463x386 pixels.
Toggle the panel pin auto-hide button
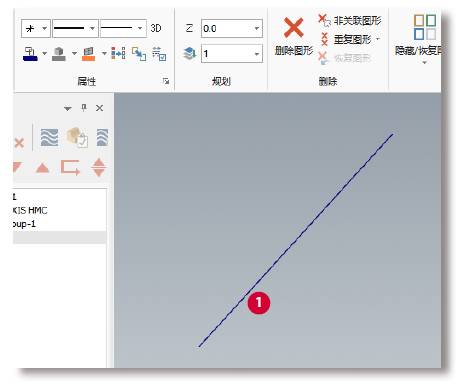point(84,108)
